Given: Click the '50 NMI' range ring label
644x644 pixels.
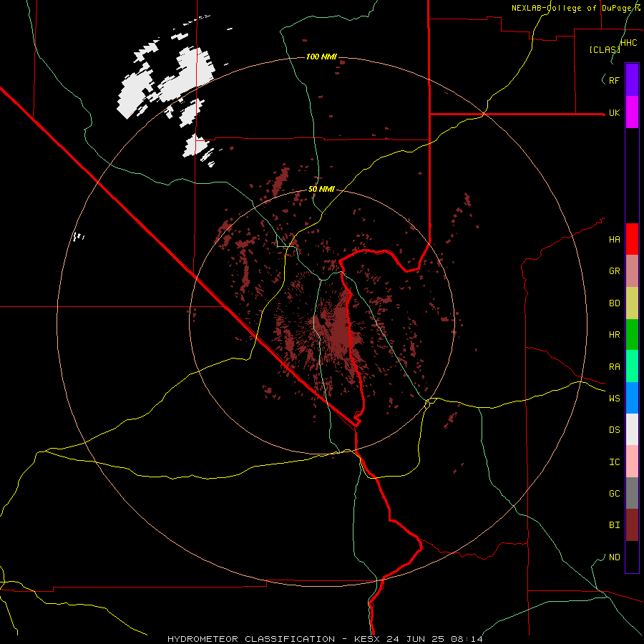Looking at the screenshot, I should click(321, 190).
